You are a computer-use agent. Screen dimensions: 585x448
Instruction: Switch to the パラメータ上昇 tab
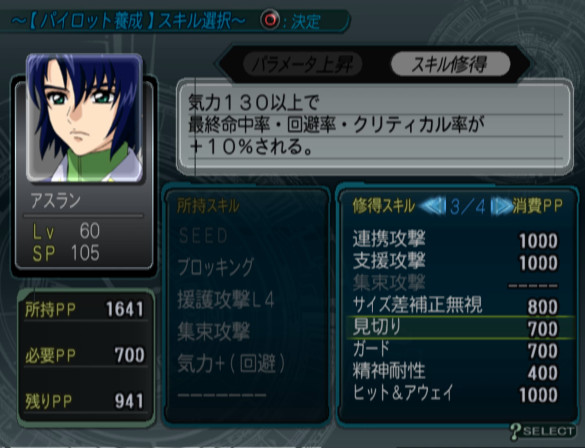point(302,64)
